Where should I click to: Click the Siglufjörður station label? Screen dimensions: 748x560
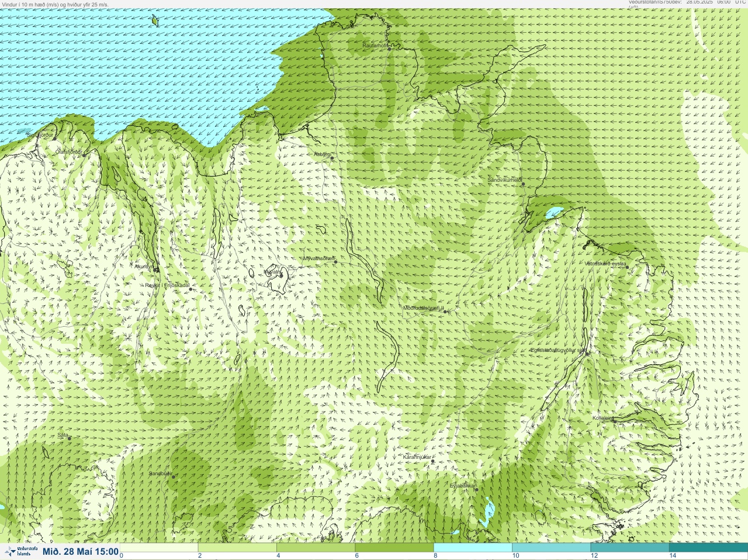pyautogui.click(x=40, y=135)
